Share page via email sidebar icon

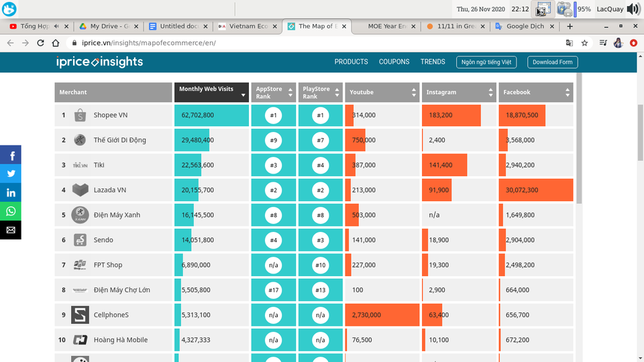pyautogui.click(x=11, y=230)
